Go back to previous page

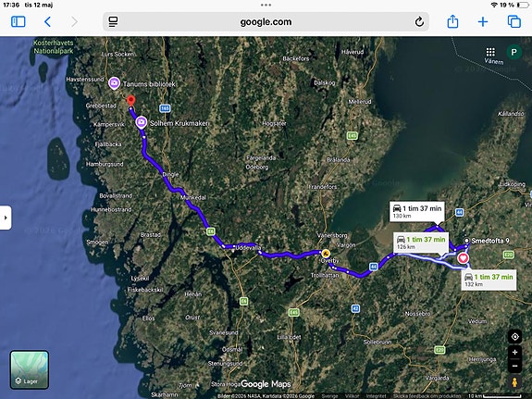[x=47, y=22]
